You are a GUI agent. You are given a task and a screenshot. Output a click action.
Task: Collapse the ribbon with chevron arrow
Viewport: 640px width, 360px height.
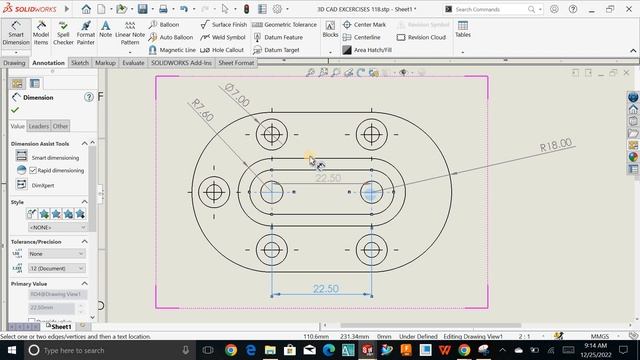point(633,51)
